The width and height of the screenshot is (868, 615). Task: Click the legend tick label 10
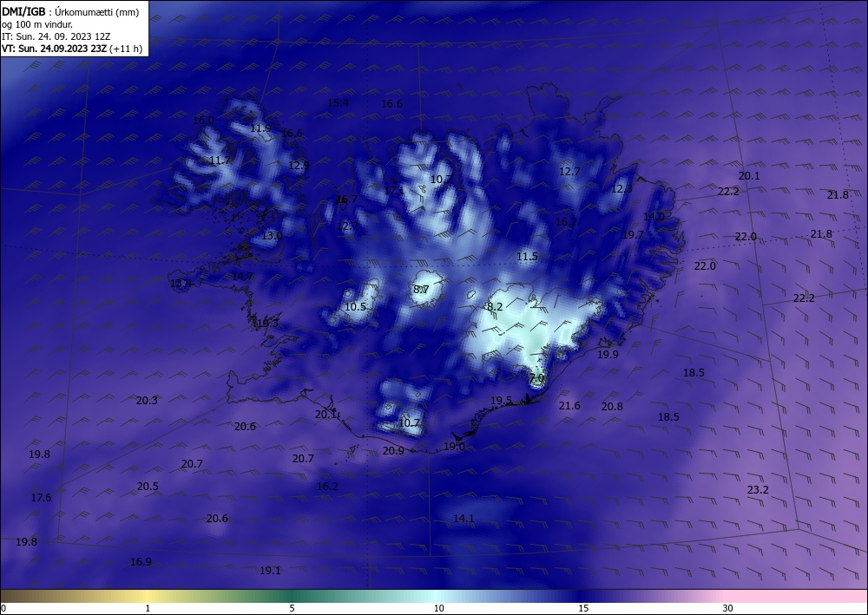438,608
